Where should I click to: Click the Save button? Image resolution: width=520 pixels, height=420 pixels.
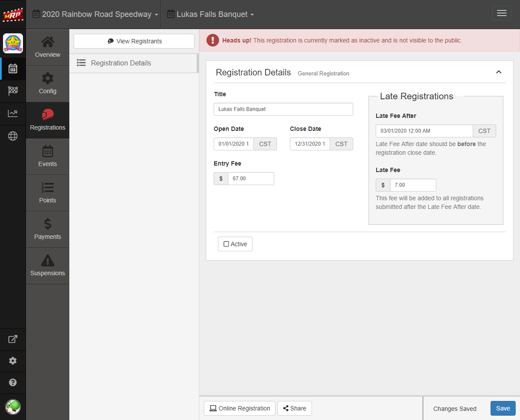pyautogui.click(x=503, y=408)
